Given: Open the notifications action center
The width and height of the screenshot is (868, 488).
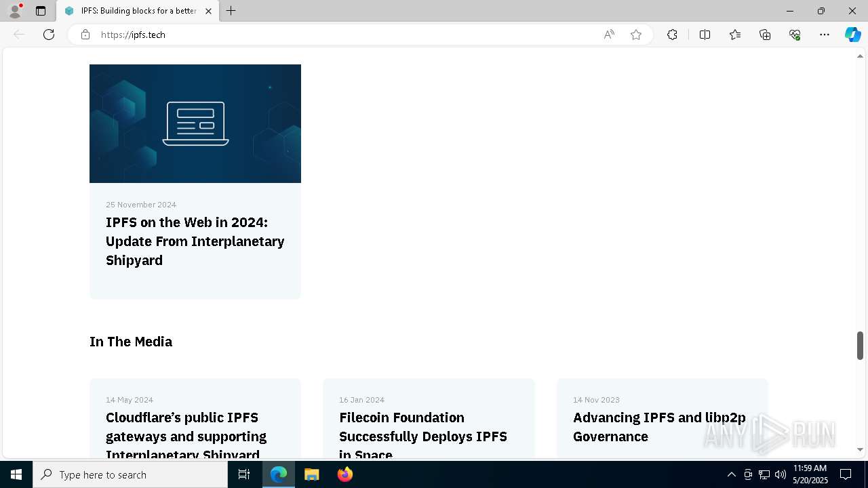Looking at the screenshot, I should (846, 474).
